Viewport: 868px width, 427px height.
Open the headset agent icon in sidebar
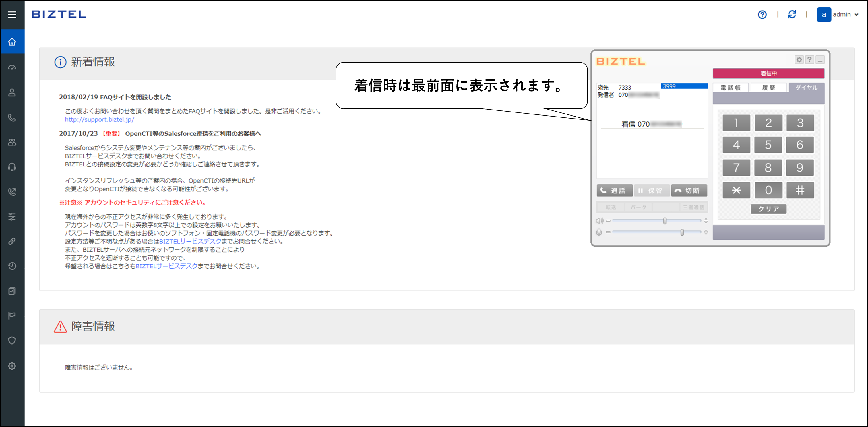12,167
